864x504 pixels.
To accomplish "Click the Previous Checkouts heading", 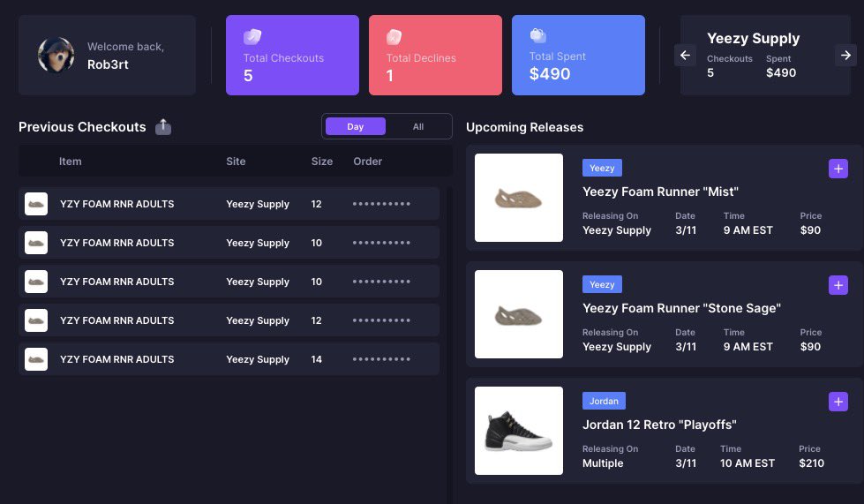I will (x=82, y=127).
